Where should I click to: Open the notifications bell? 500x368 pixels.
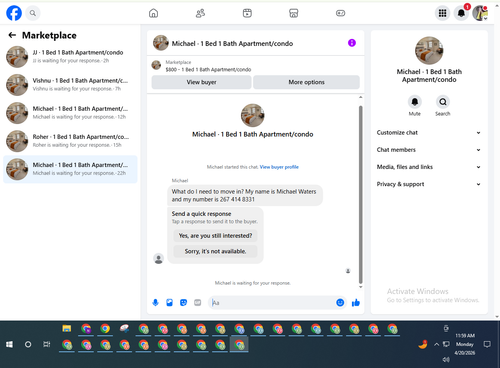pyautogui.click(x=461, y=13)
